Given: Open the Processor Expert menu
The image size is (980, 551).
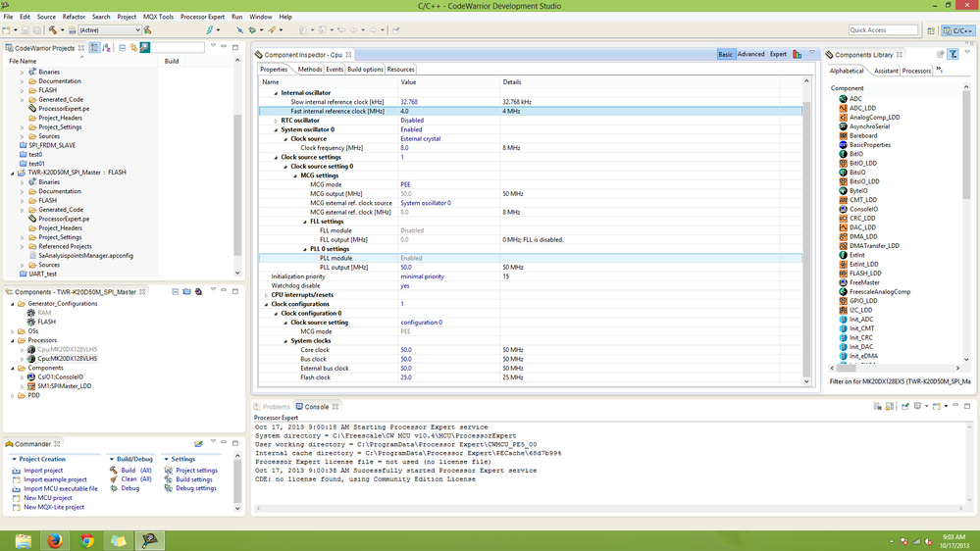Looking at the screenshot, I should pyautogui.click(x=202, y=17).
